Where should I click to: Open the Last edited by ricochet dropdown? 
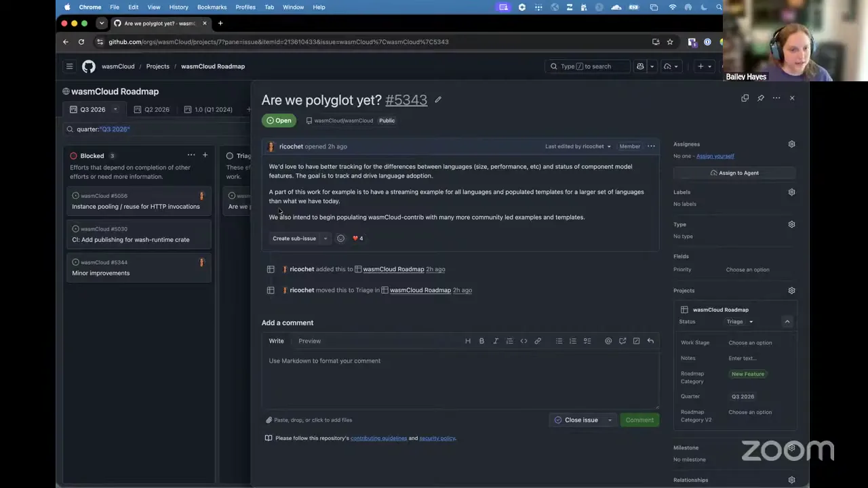[x=578, y=146]
